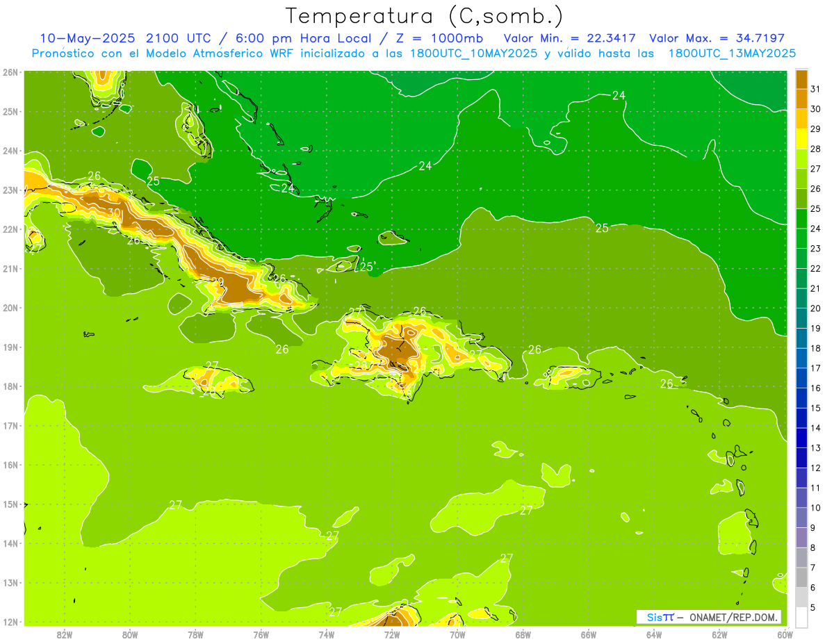Click the purple swatch between 8 and 9
The image size is (834, 644).
[x=802, y=537]
